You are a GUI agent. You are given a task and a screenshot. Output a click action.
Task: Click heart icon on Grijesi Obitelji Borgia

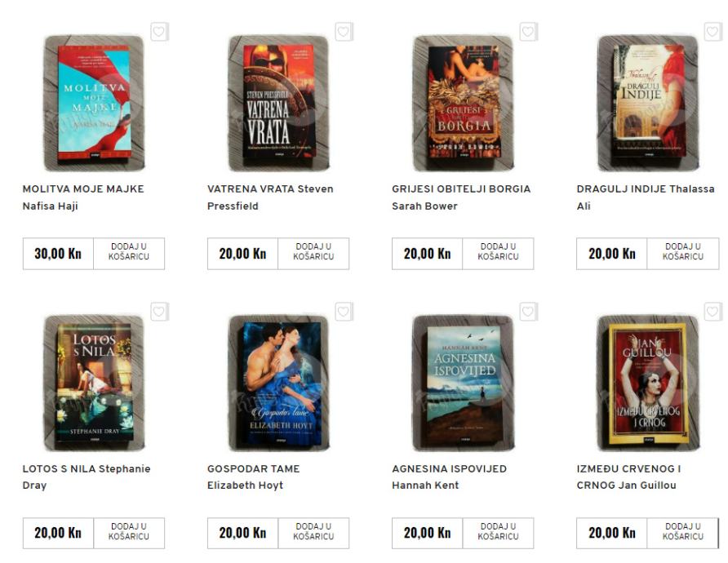click(528, 32)
